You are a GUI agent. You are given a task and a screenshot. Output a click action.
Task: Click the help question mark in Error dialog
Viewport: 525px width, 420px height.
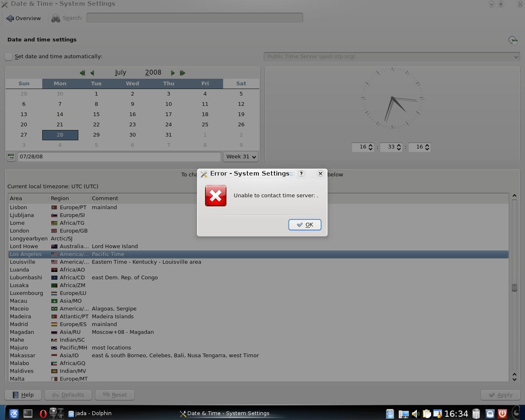(301, 173)
